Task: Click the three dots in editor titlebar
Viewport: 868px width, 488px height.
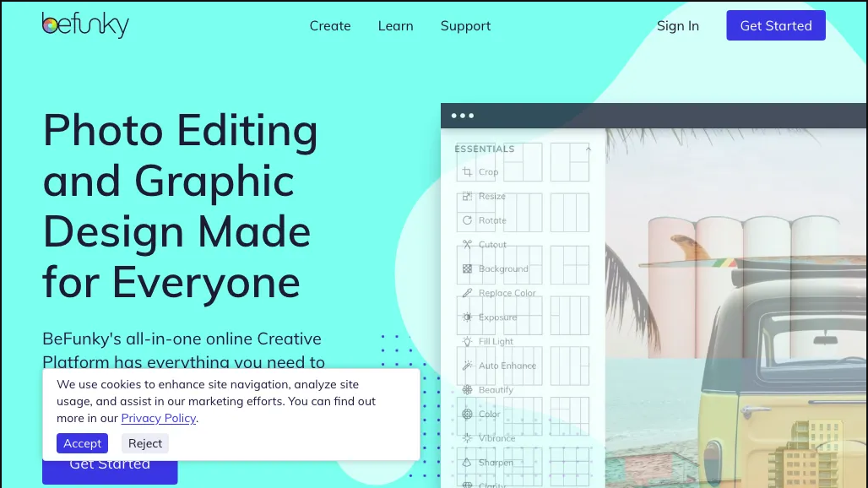Action: coord(463,116)
